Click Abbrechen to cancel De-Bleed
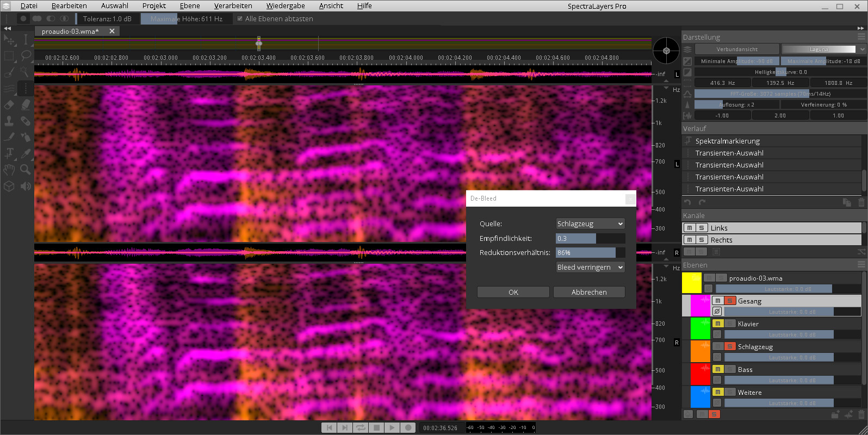 point(589,292)
